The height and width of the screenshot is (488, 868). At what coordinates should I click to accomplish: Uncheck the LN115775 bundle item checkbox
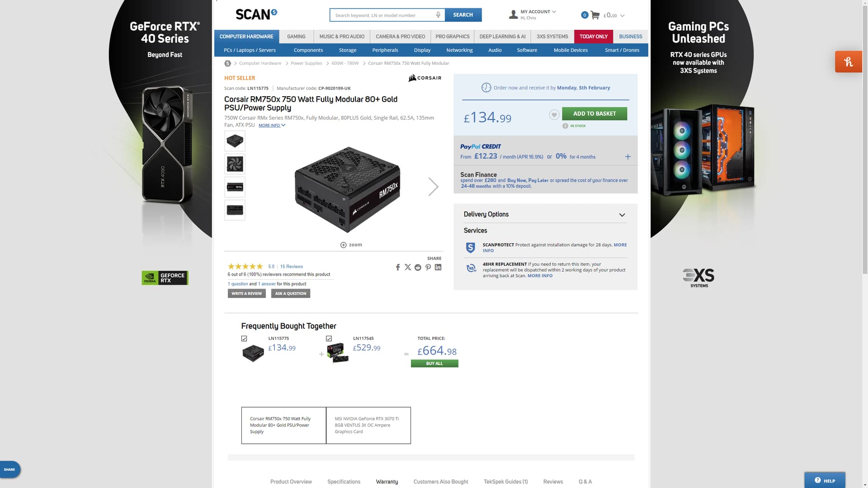click(244, 338)
